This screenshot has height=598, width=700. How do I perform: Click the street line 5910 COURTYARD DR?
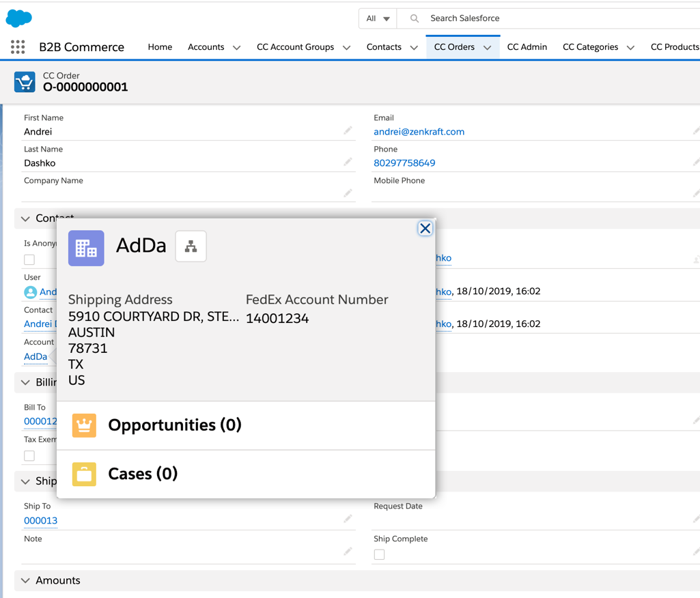(x=154, y=316)
